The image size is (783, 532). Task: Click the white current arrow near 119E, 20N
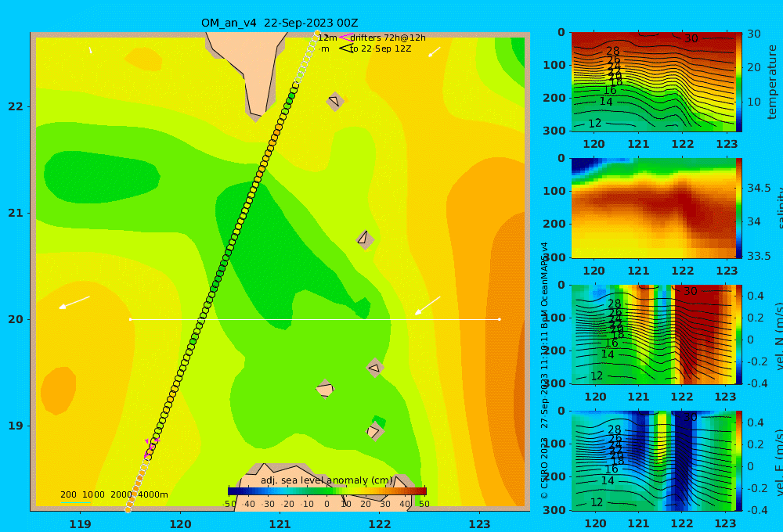click(74, 303)
